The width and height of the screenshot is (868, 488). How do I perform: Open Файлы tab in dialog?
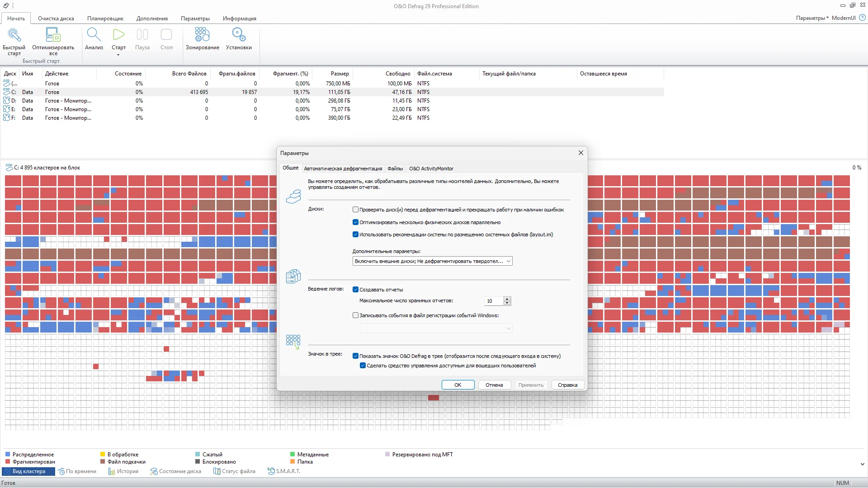395,169
